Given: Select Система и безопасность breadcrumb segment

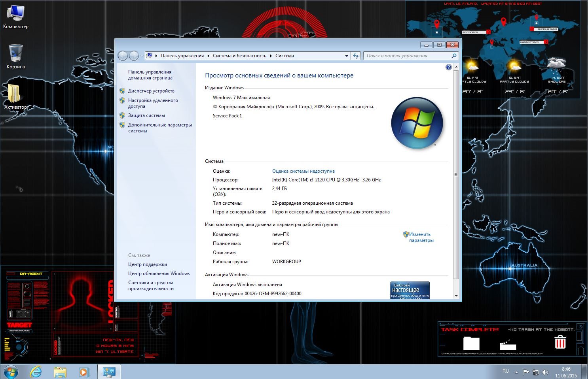Looking at the screenshot, I should [x=239, y=56].
